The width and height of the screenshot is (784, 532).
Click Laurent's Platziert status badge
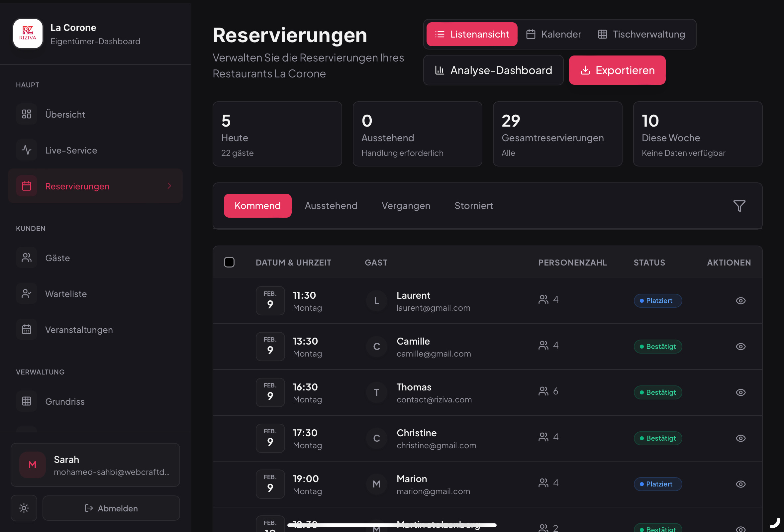(658, 301)
